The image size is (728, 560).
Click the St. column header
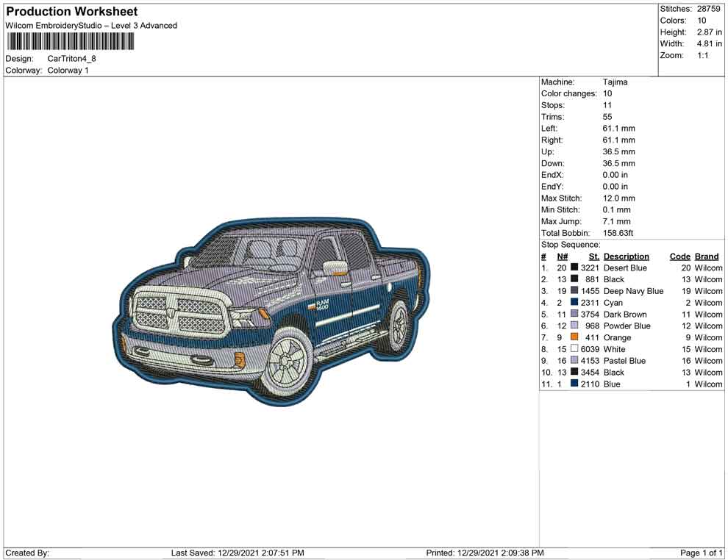[x=594, y=256]
